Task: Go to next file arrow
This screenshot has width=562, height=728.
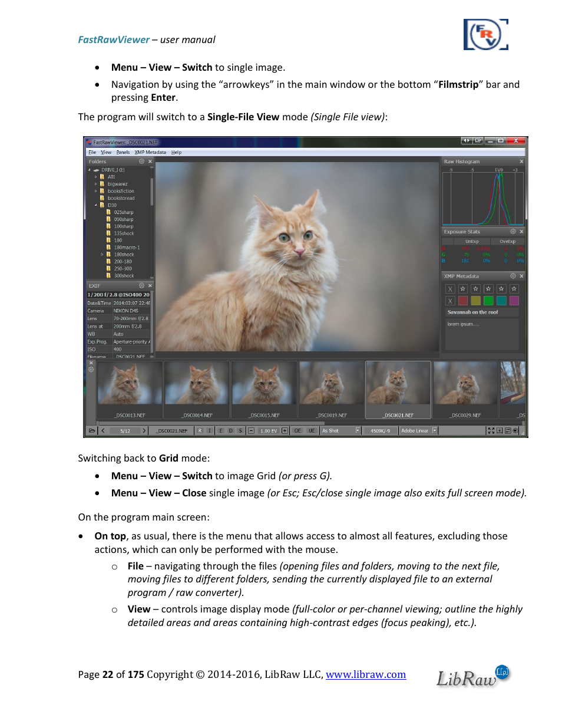Action: click(144, 430)
